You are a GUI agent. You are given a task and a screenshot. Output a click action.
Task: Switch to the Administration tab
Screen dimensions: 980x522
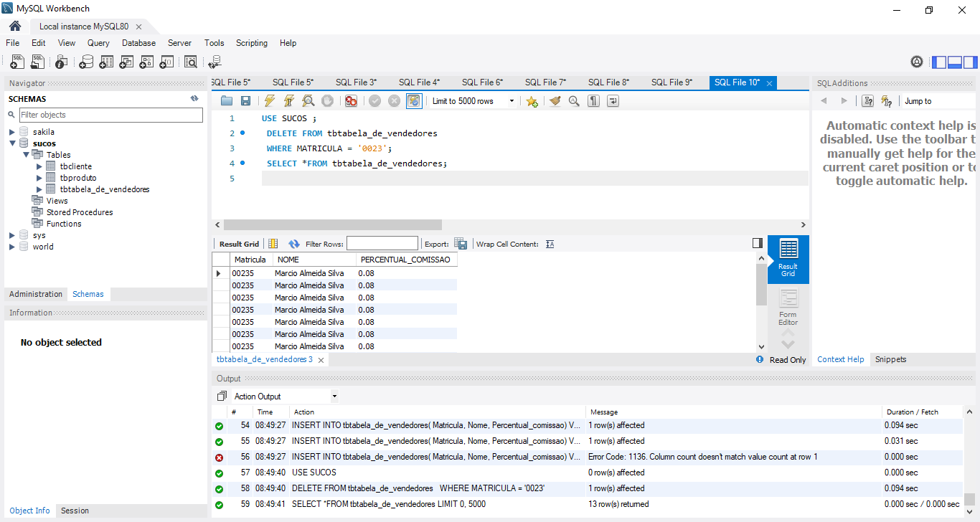point(36,294)
